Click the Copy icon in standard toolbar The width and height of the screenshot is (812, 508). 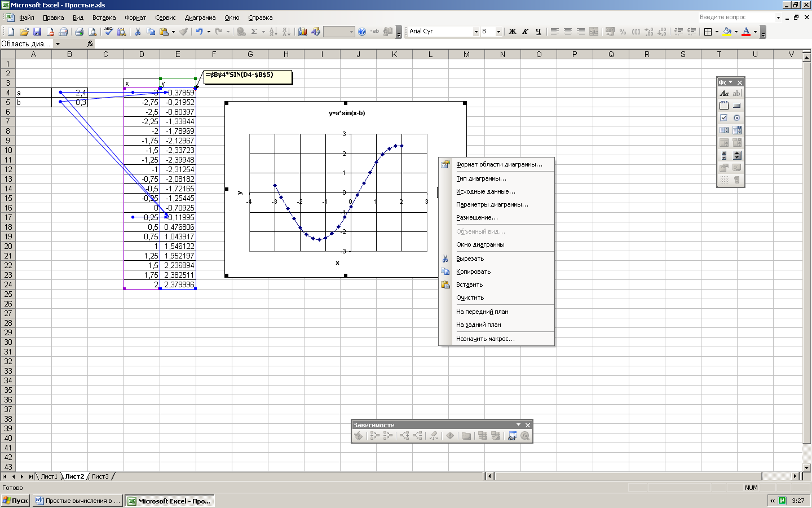pyautogui.click(x=151, y=32)
